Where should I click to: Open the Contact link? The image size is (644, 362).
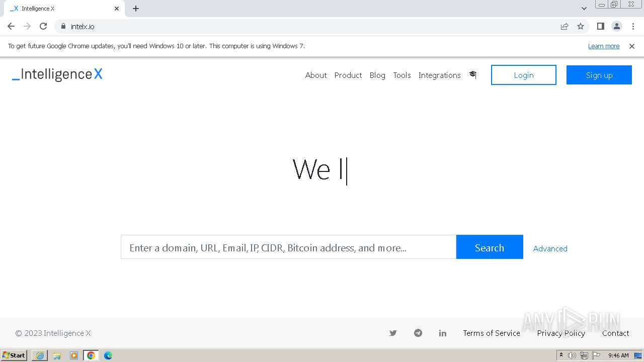pyautogui.click(x=616, y=333)
